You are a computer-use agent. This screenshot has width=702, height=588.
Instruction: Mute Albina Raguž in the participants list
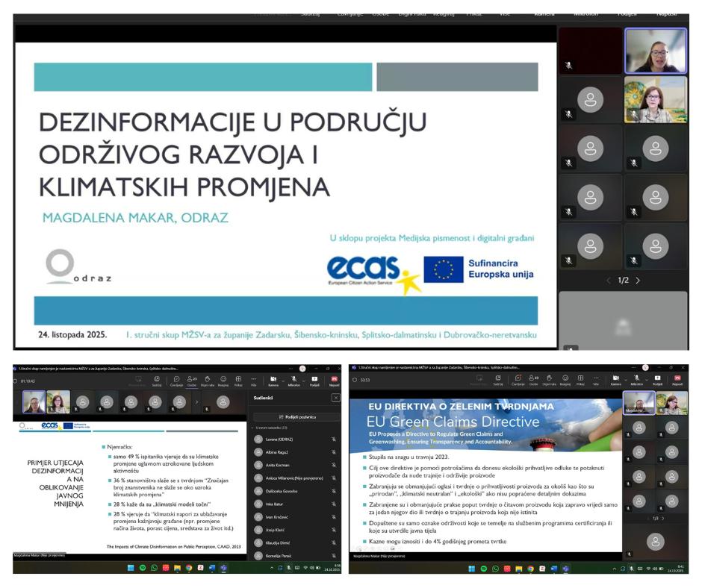[x=334, y=451]
